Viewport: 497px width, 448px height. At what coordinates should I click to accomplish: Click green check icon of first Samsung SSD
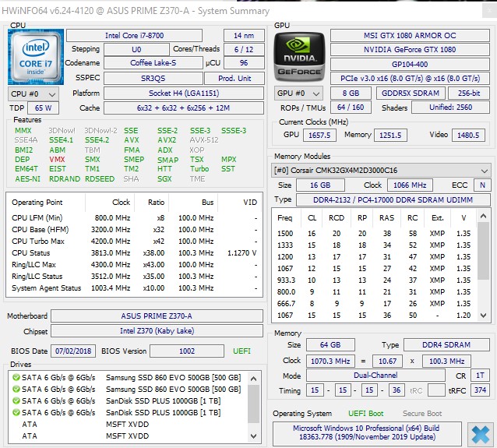point(16,378)
